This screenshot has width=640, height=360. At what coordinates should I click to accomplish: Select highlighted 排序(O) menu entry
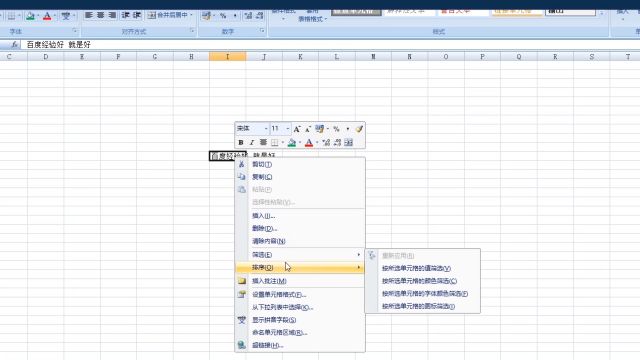click(x=300, y=267)
